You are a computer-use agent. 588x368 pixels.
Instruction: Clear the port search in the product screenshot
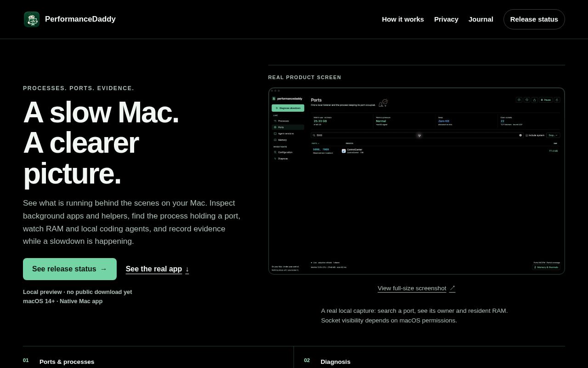(520, 135)
